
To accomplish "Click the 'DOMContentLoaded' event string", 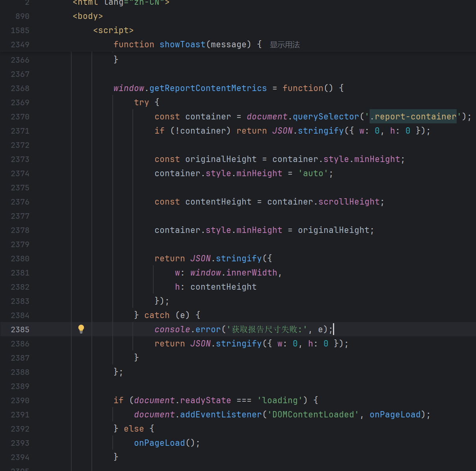I will [x=313, y=415].
